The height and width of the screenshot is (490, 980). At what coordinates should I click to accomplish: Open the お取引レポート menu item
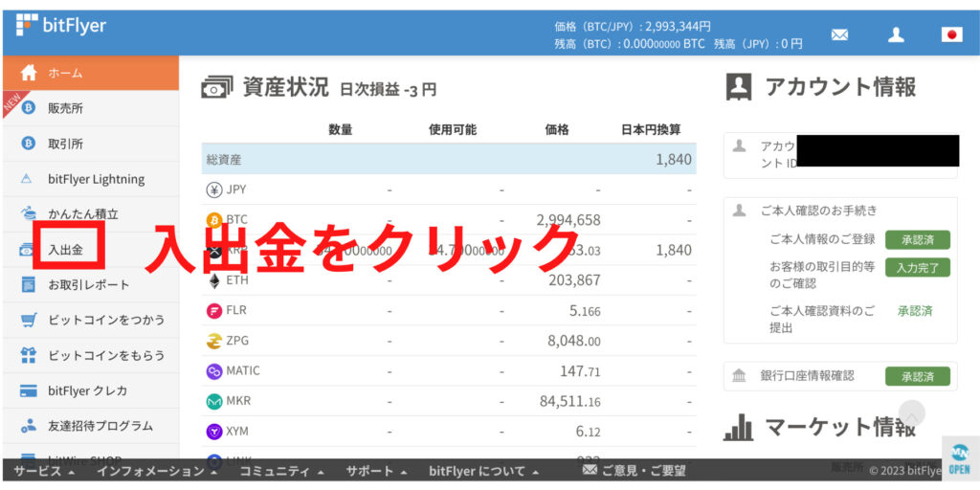pos(91,284)
